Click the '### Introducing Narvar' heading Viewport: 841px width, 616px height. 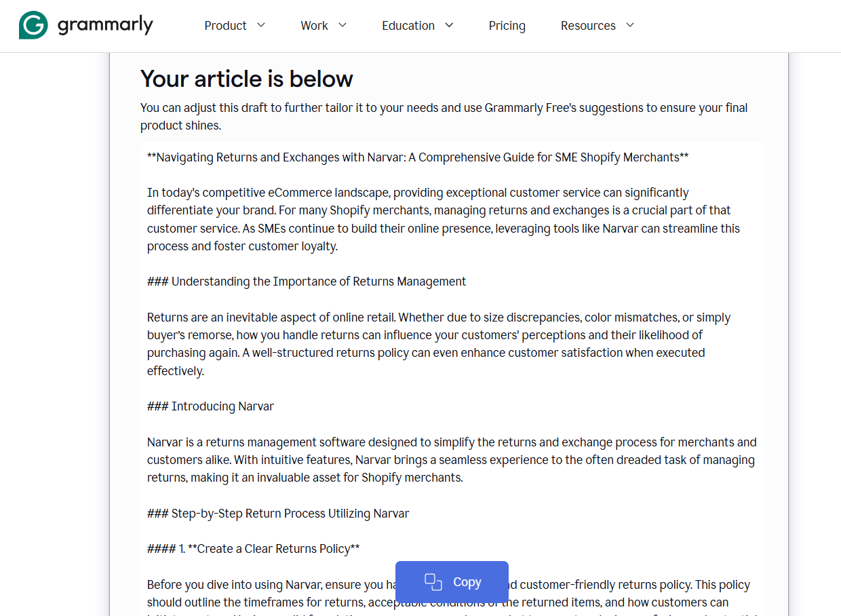tap(210, 406)
